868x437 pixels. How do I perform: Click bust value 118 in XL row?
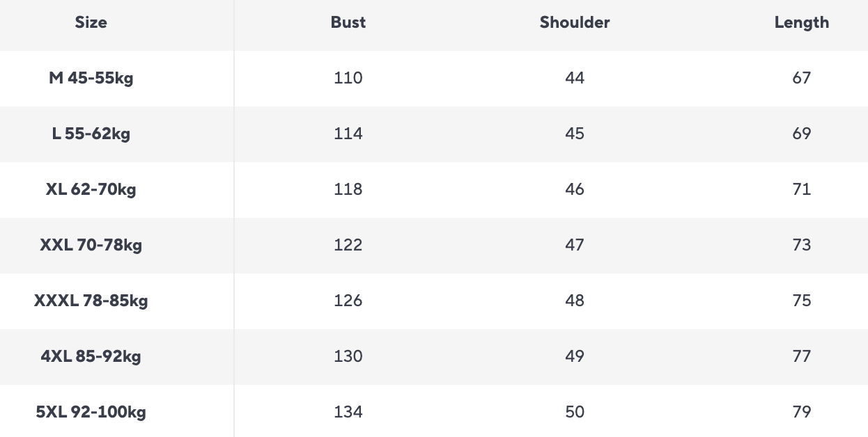pyautogui.click(x=348, y=189)
